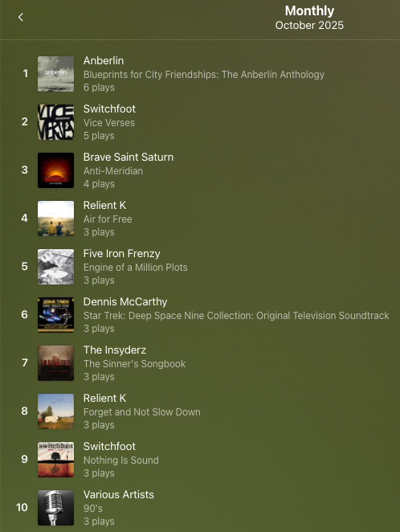Select the 90's microphone album cover
This screenshot has width=400, height=532.
click(55, 508)
